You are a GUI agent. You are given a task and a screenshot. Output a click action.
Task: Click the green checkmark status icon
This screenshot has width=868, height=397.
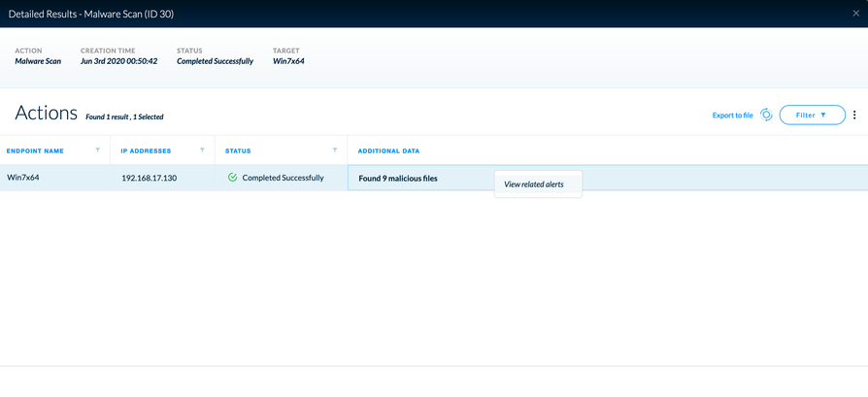point(232,178)
